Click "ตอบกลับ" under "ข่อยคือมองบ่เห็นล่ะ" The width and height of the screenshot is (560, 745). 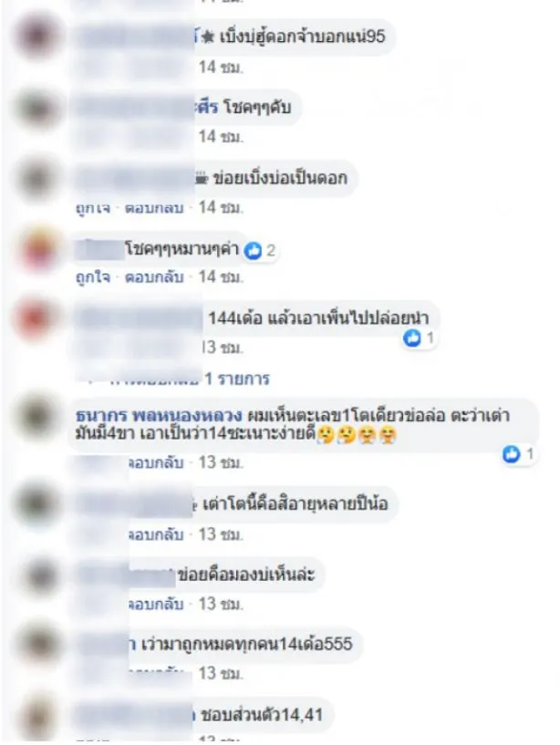click(156, 604)
